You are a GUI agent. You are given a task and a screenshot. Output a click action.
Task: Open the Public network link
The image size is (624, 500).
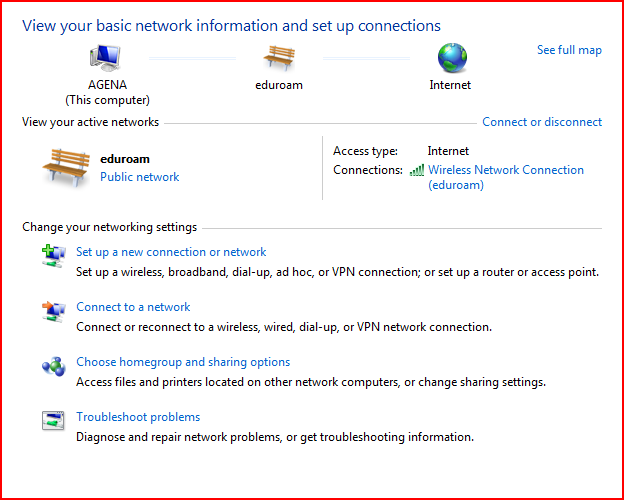point(140,177)
